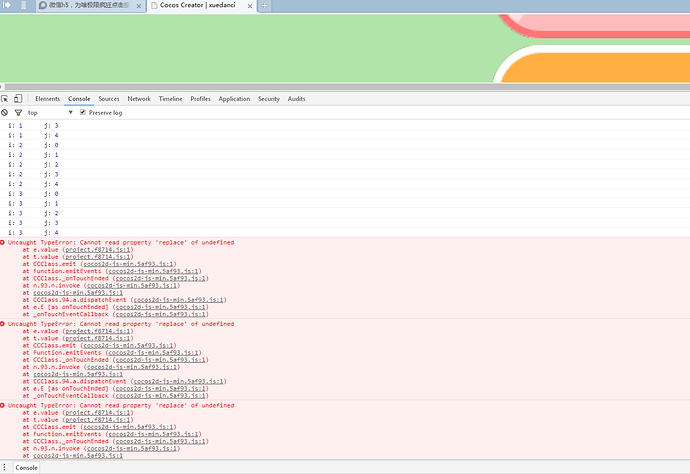Click log row i: 1 j: 3
Viewport: 690px width, 474px height.
[x=345, y=125]
